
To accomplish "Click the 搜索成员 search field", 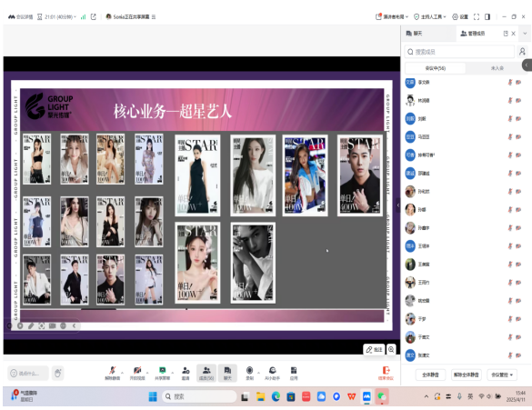I will point(459,52).
